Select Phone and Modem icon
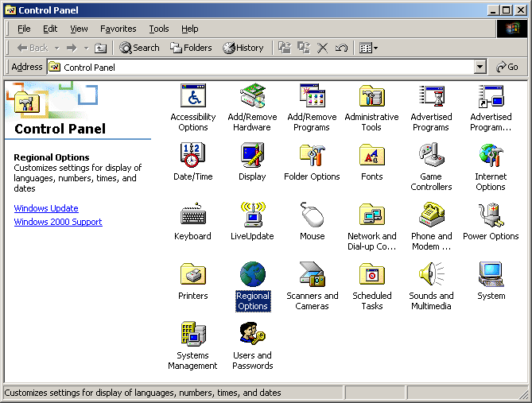 click(x=431, y=215)
